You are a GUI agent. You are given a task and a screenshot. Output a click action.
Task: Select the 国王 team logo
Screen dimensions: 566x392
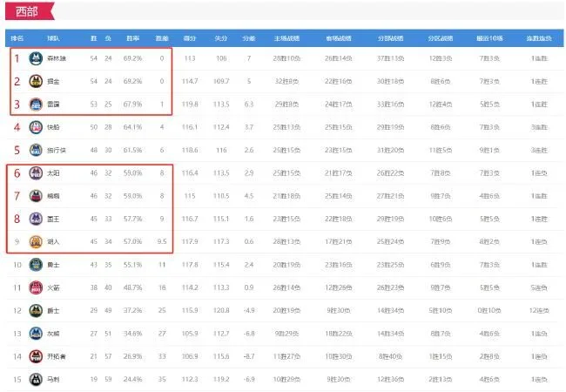[36, 219]
